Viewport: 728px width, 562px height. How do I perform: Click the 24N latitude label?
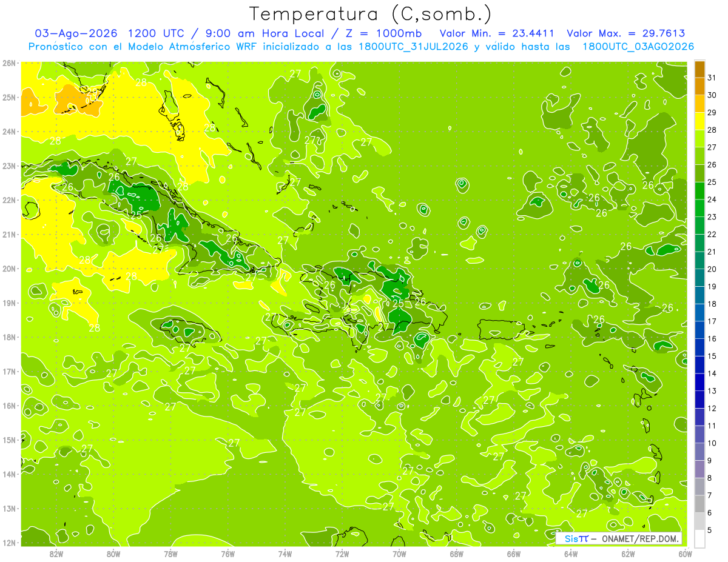tap(9, 132)
